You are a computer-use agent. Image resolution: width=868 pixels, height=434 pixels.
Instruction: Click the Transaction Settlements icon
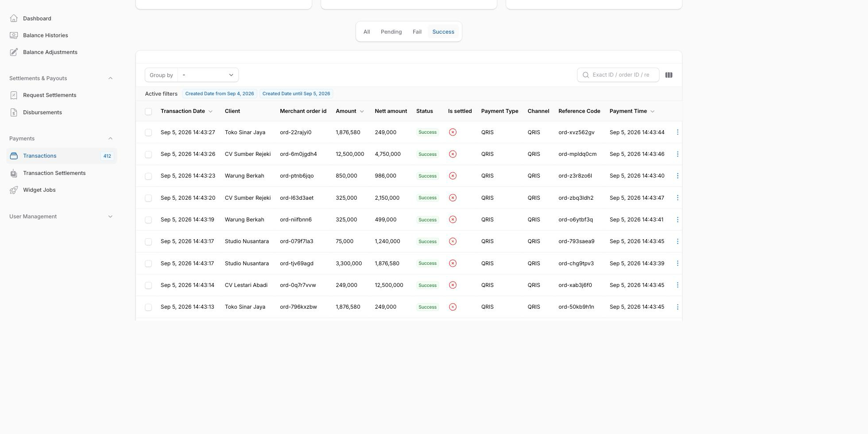14,173
